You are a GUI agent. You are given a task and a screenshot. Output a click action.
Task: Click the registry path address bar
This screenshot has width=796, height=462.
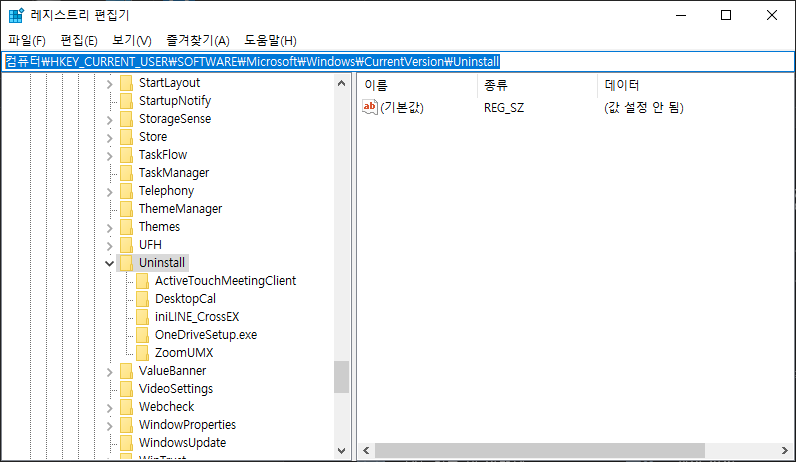point(400,62)
